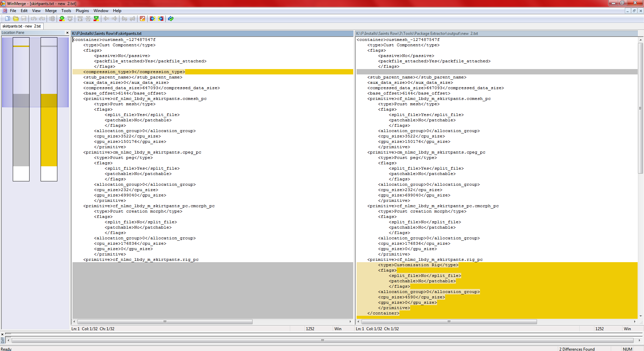Screen dimensions: 644x351
Task: Go to Current Difference icon
Action: (x=88, y=19)
